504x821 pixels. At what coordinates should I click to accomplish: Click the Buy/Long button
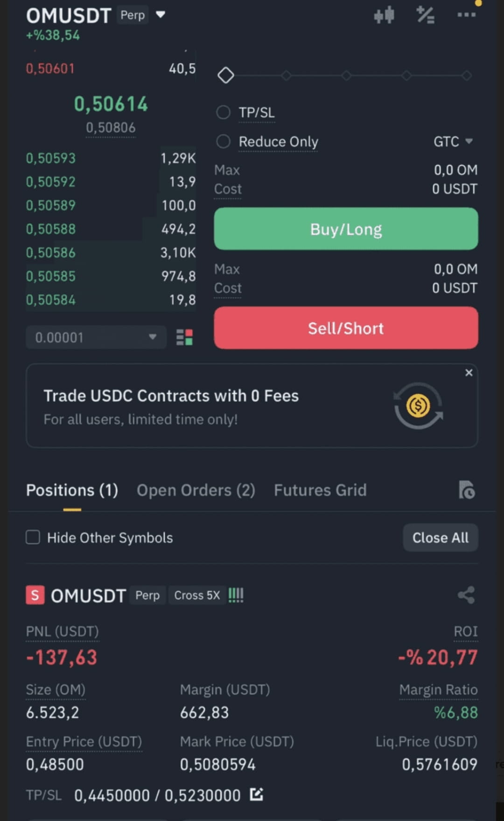click(x=346, y=229)
